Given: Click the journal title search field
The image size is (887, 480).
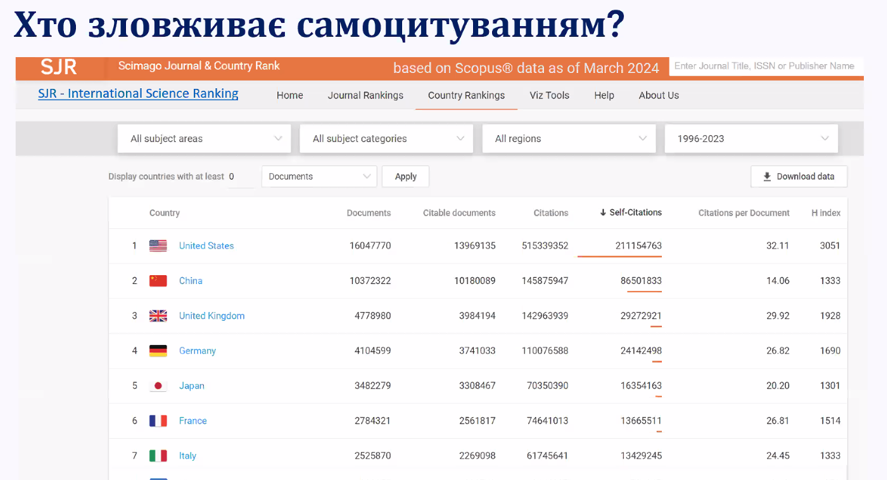Looking at the screenshot, I should (x=766, y=66).
